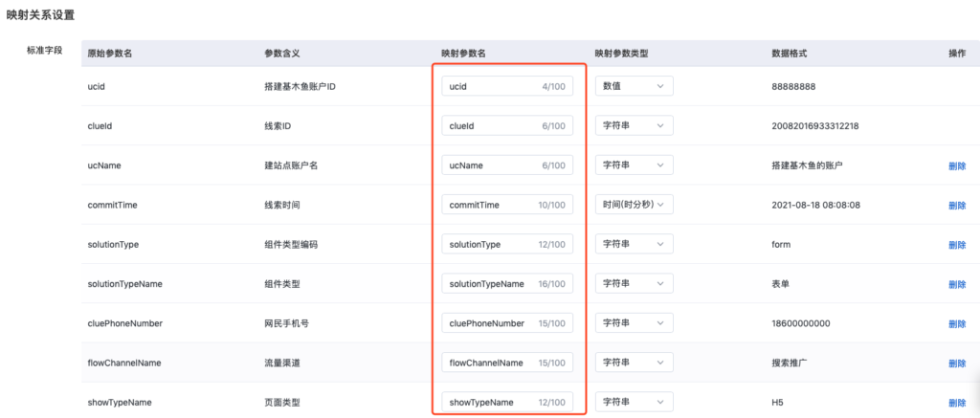Select the showTypeName mapping input field
The width and height of the screenshot is (980, 418).
click(488, 403)
